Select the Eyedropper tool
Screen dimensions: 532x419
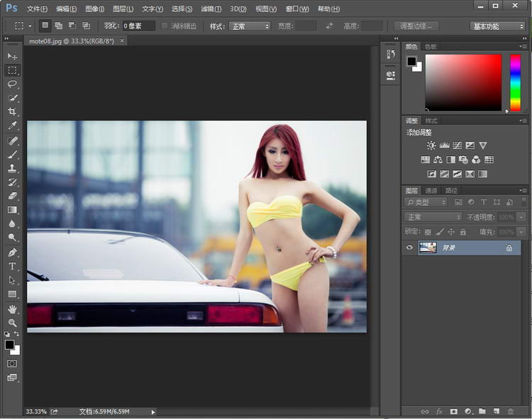pyautogui.click(x=12, y=126)
